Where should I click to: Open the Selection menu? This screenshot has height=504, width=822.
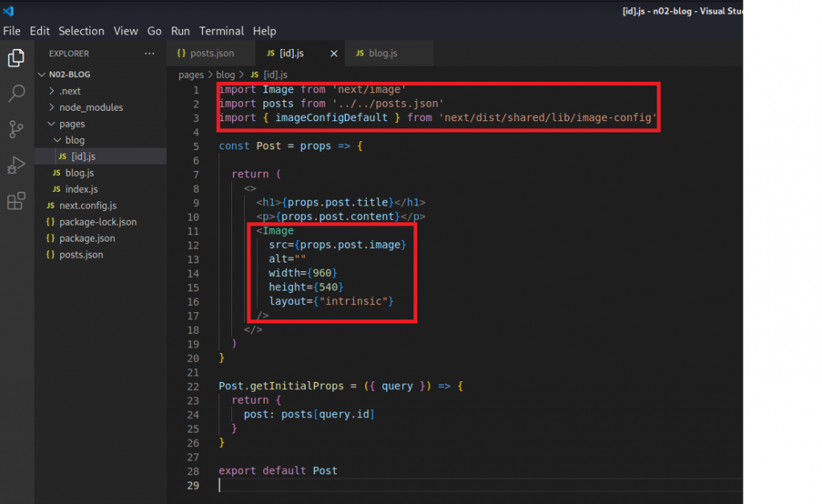(x=81, y=31)
